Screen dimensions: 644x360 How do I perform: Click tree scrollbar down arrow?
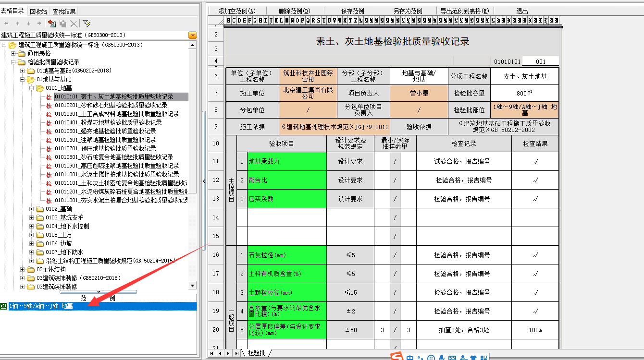[x=193, y=287]
